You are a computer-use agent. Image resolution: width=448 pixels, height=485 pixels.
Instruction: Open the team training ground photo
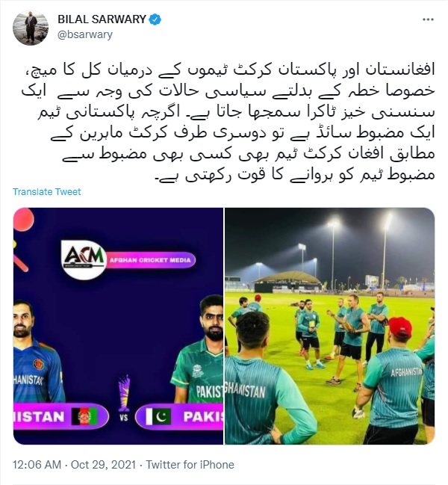click(330, 326)
